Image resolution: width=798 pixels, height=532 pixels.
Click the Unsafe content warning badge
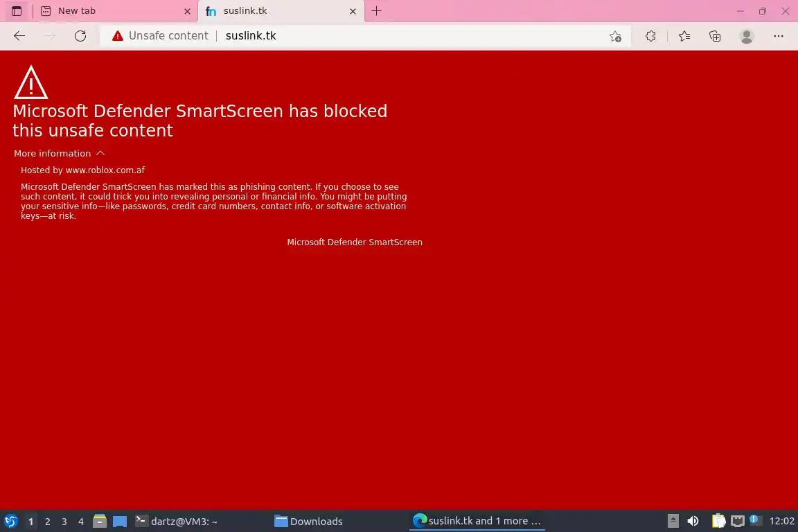click(x=160, y=35)
